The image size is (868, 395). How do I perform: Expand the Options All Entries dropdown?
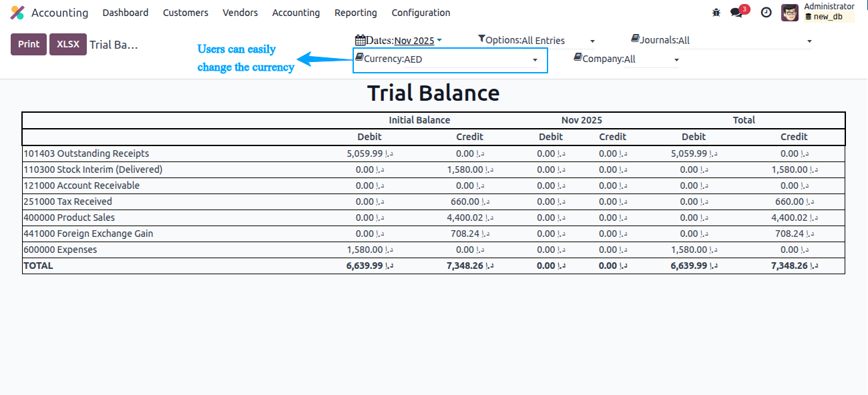558,41
